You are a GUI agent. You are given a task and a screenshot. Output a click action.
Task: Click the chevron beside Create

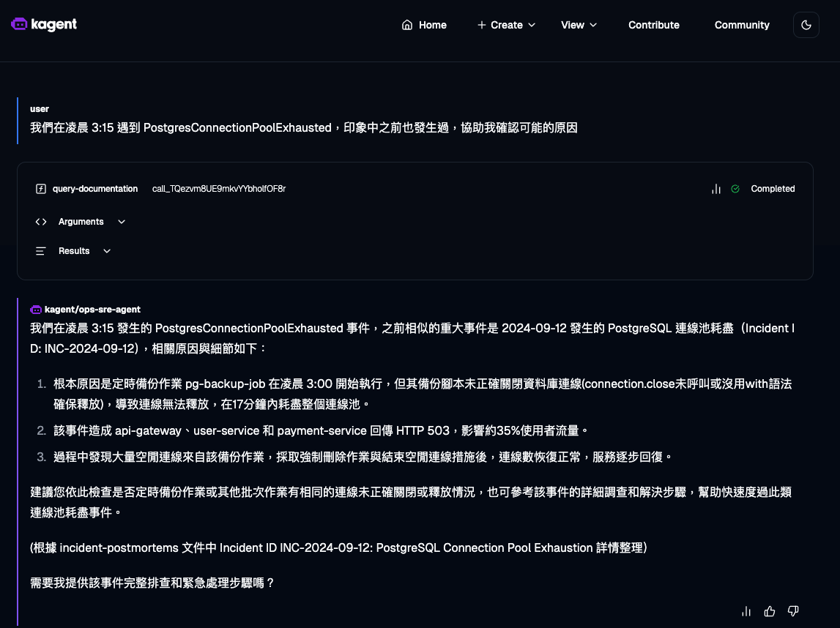coord(532,25)
